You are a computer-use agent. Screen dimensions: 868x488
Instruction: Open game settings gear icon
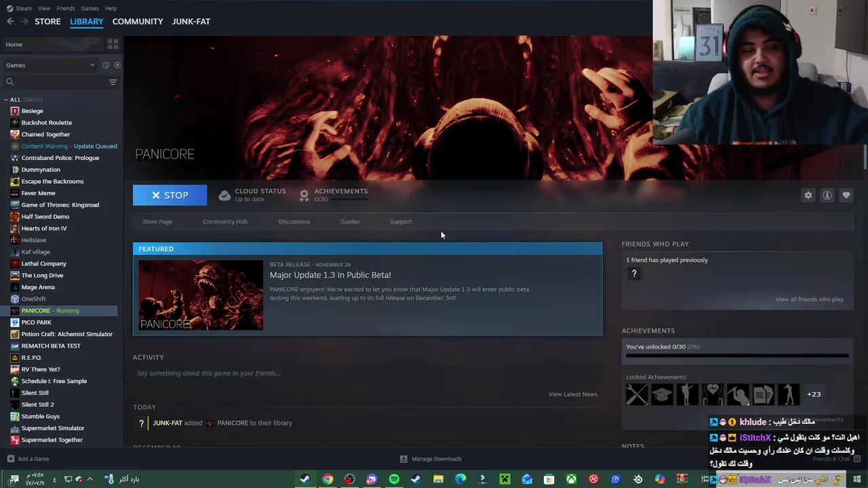tap(808, 195)
